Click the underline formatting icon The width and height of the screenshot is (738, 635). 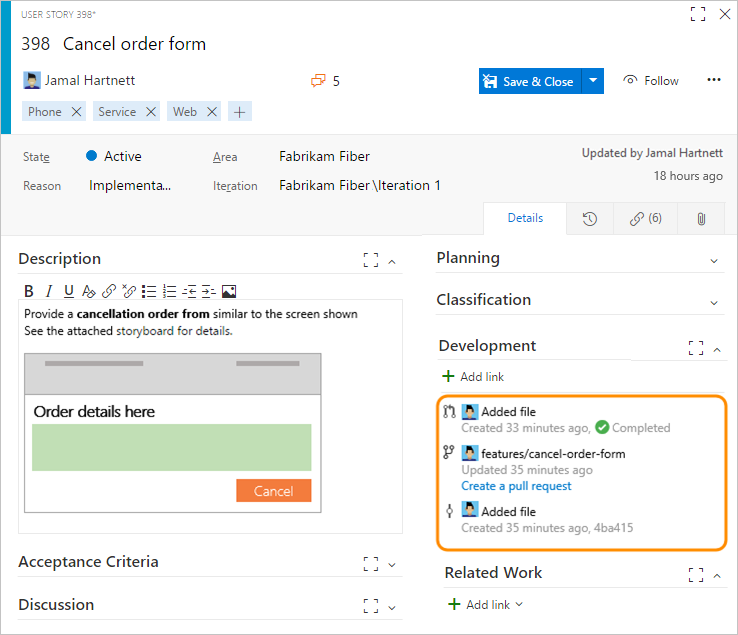(68, 291)
